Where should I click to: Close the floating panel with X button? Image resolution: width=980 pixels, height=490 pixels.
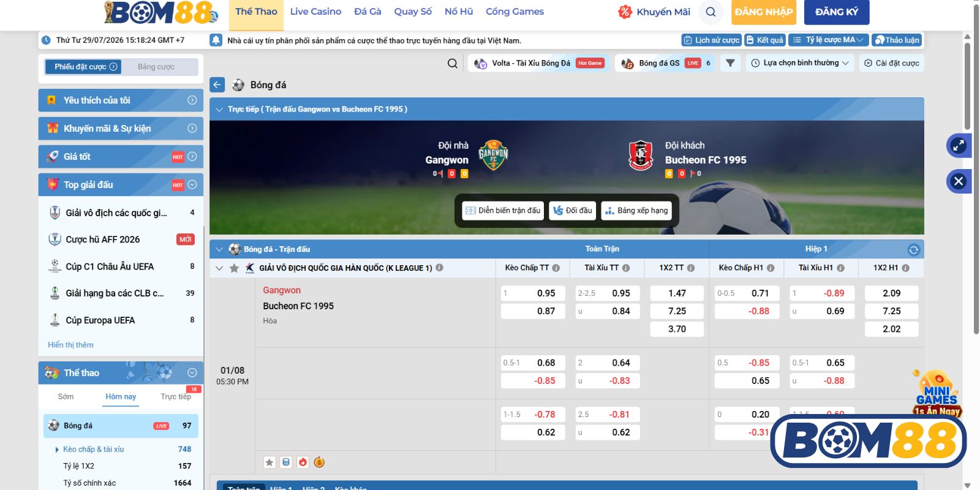959,181
